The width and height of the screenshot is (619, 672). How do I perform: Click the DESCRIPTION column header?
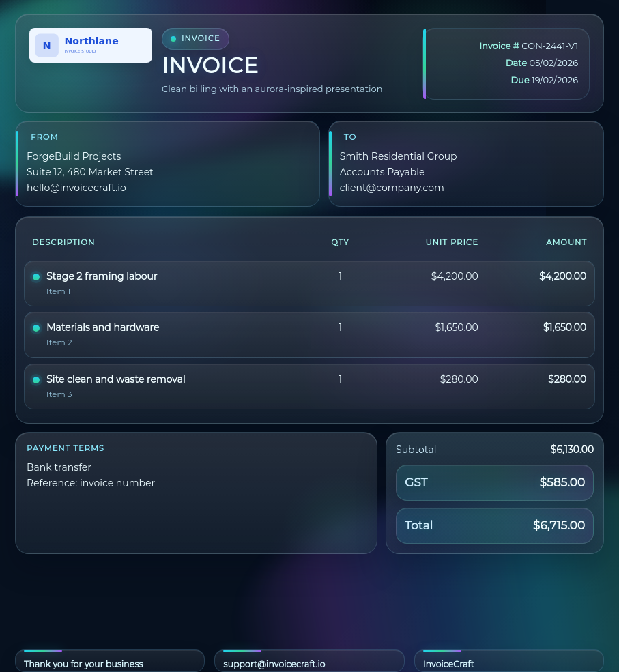coord(63,242)
